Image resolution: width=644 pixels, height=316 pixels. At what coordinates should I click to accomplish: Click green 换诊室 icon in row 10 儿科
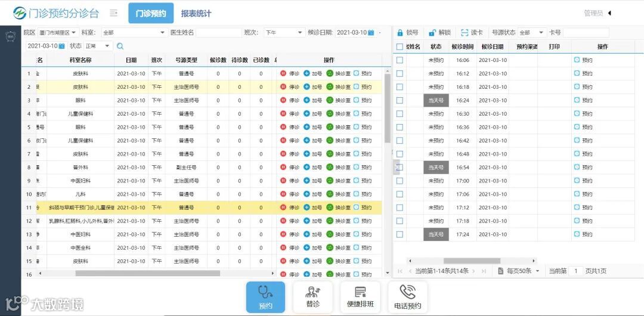tap(330, 194)
